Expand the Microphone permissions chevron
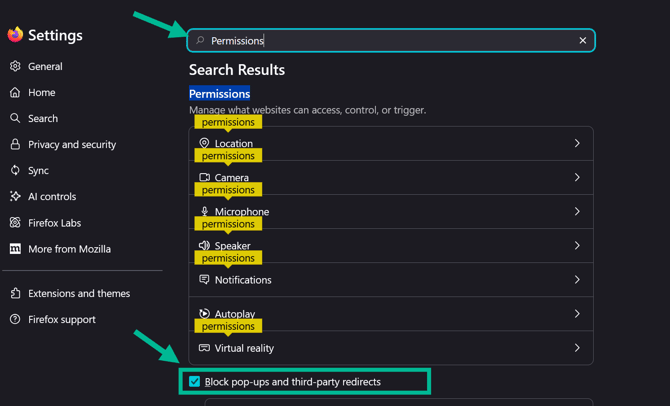This screenshot has width=670, height=406. coord(577,212)
